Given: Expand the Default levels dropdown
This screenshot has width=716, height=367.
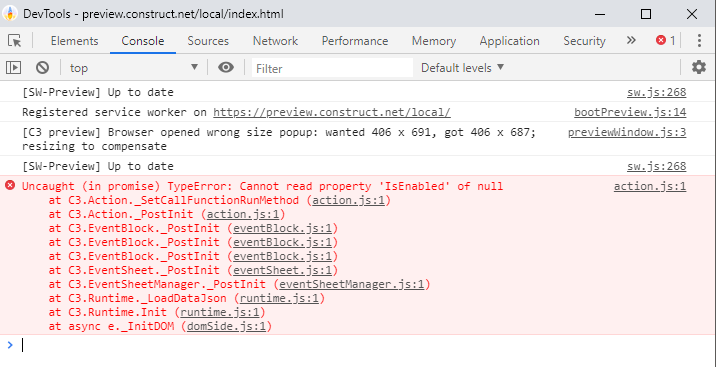Looking at the screenshot, I should click(462, 68).
